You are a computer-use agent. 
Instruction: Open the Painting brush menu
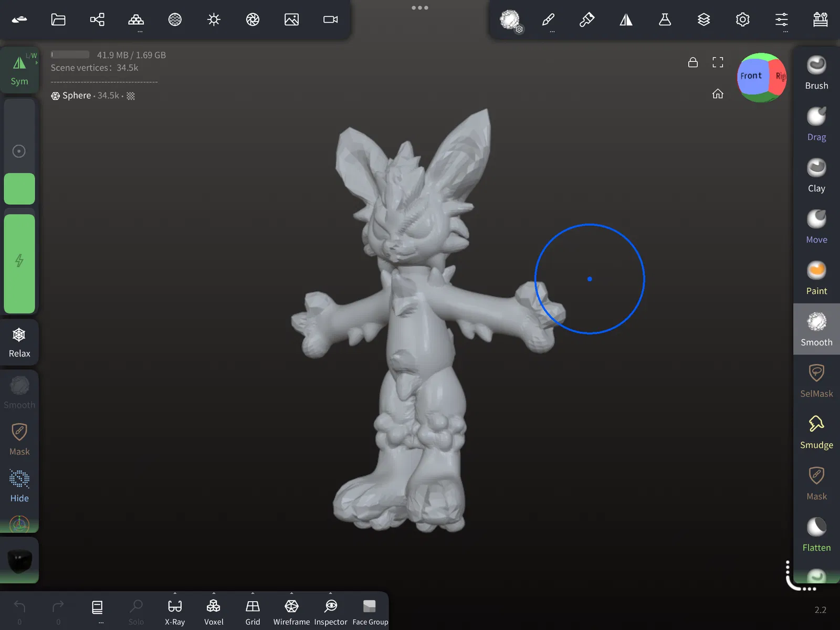(x=587, y=20)
